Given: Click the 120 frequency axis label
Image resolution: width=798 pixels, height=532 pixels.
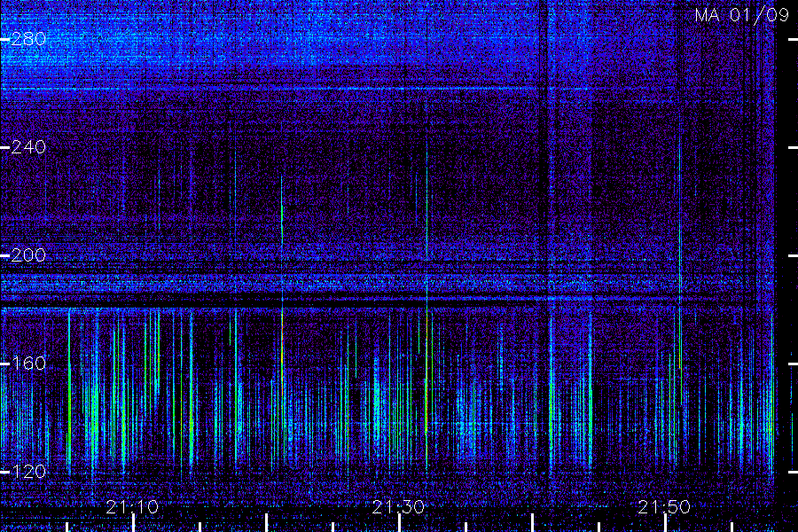Looking at the screenshot, I should (28, 472).
